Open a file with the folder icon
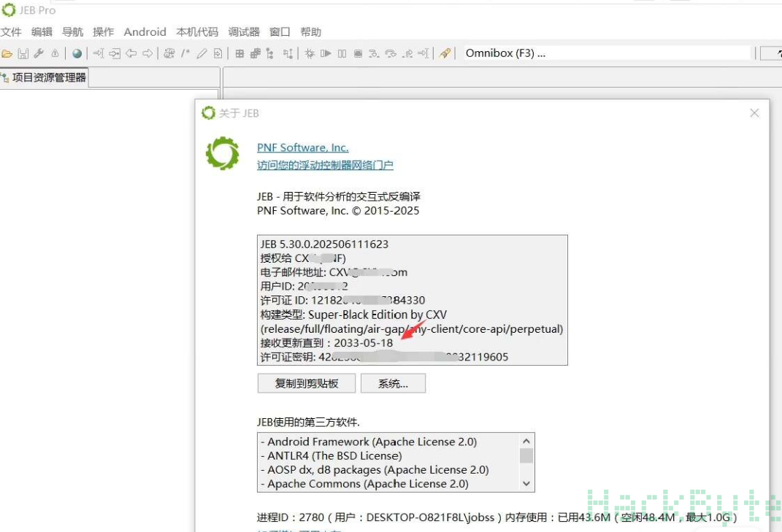 coord(7,53)
